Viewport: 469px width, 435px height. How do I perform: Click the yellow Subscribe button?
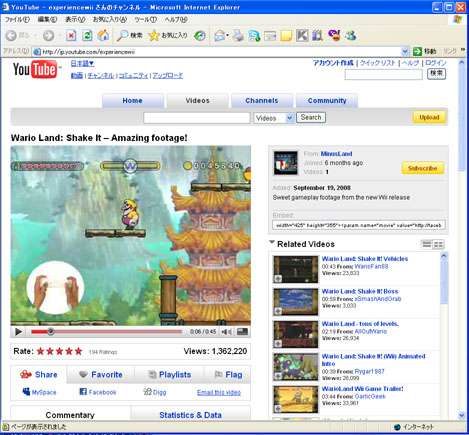click(423, 168)
